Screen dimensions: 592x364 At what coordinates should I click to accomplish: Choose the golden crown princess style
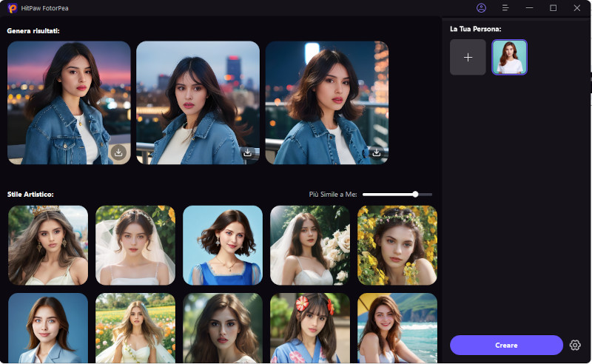48,246
